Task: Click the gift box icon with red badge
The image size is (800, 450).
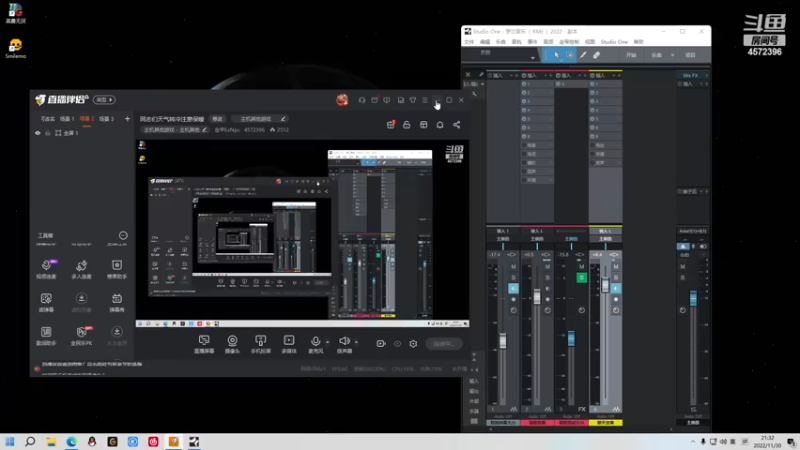Action: 390,125
